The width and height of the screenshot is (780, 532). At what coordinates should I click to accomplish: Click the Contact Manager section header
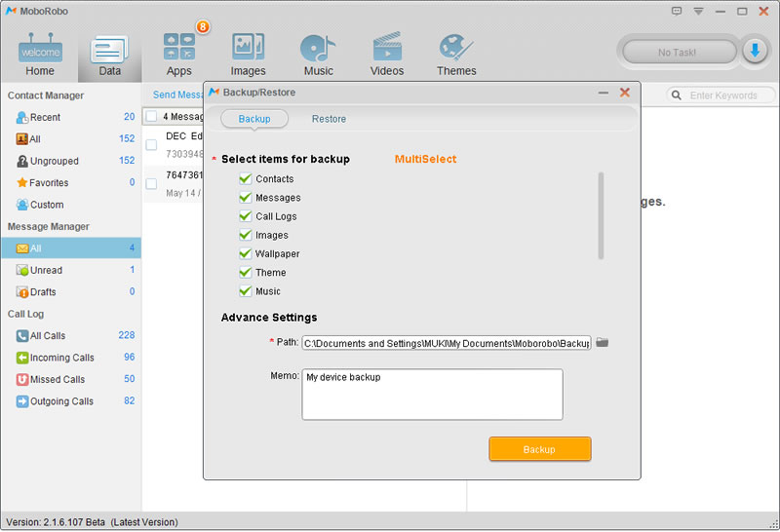(x=46, y=95)
